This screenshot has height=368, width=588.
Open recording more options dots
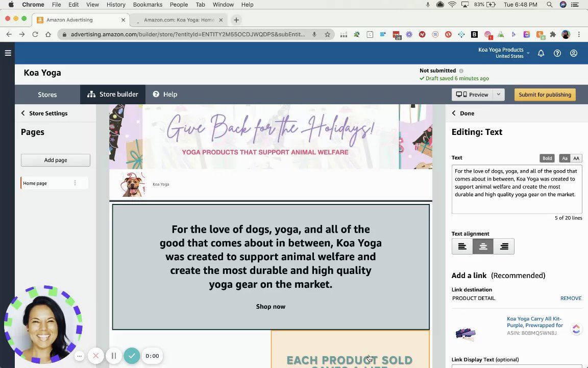click(79, 356)
